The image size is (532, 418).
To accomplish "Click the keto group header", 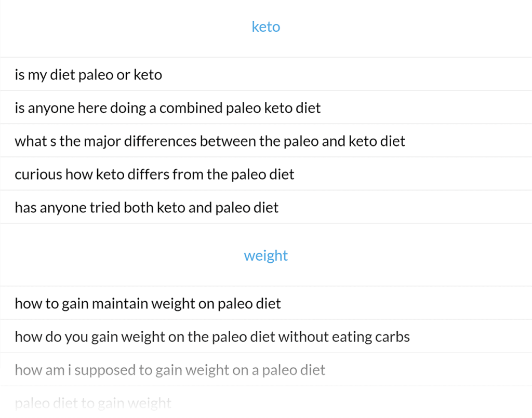I will point(265,27).
